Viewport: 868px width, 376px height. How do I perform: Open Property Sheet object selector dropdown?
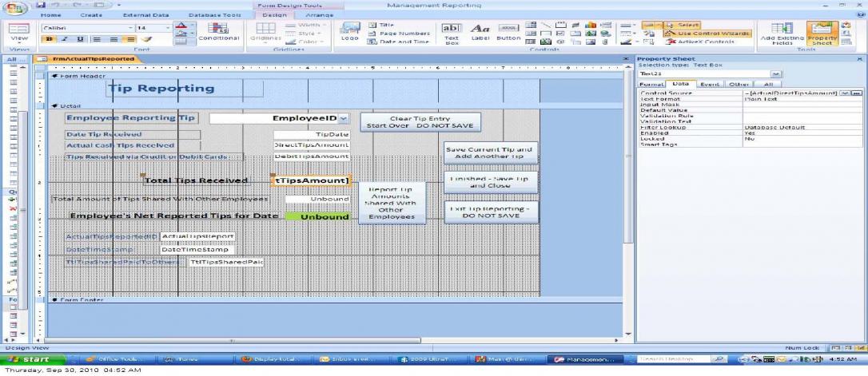click(777, 73)
